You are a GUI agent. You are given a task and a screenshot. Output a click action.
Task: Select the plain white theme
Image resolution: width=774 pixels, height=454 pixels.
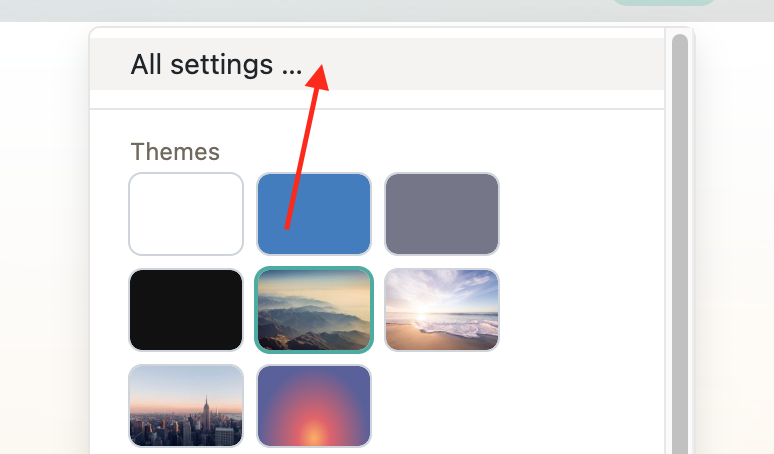coord(186,214)
